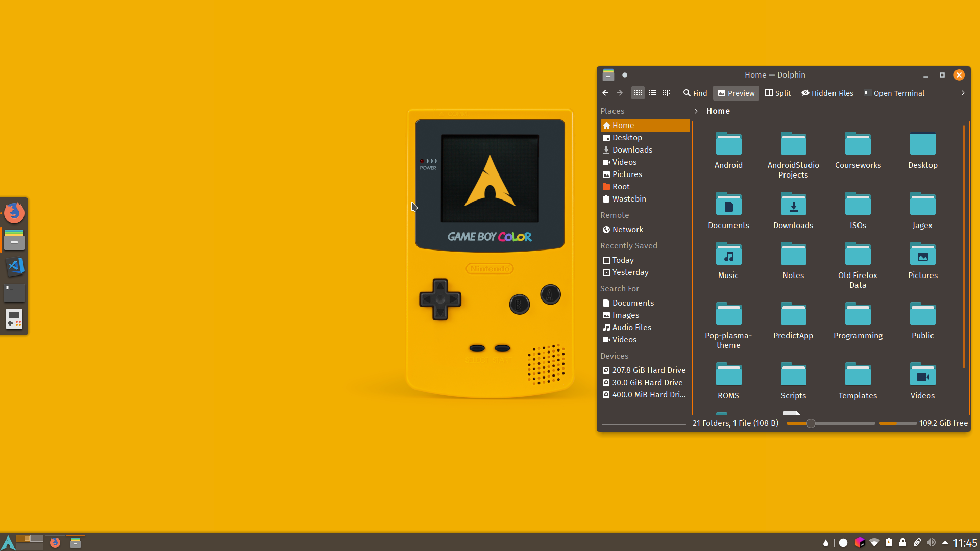Open the 207.8 GiB Hard Drive device
980x551 pixels.
pyautogui.click(x=648, y=370)
